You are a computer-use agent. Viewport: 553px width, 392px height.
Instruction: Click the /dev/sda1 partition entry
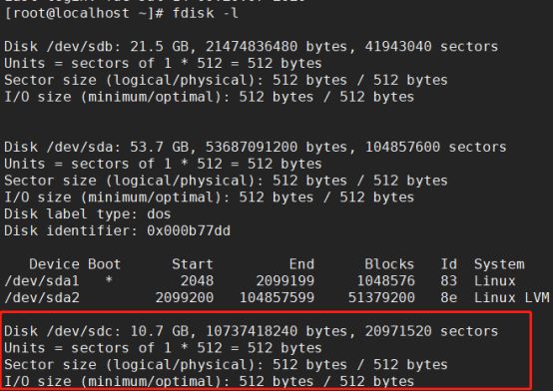pos(42,281)
